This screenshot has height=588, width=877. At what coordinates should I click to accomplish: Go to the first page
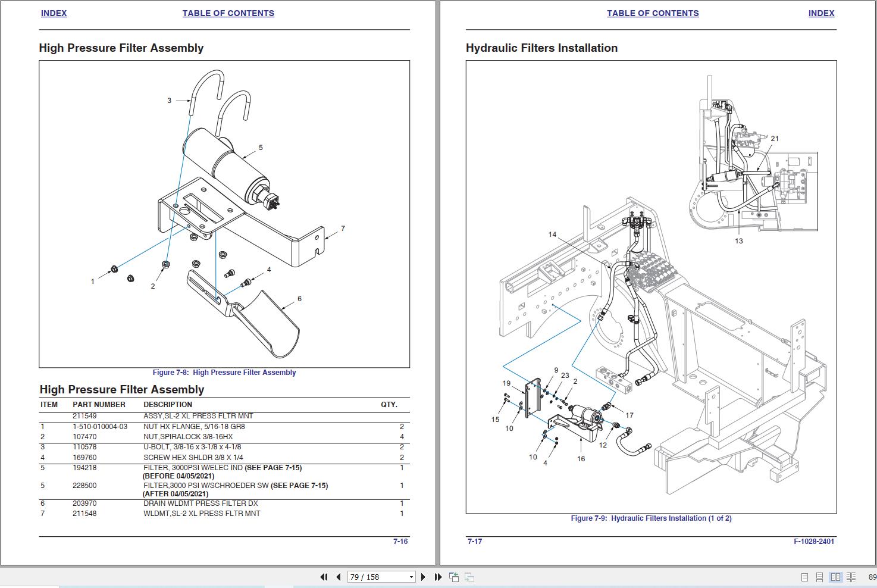(x=324, y=577)
